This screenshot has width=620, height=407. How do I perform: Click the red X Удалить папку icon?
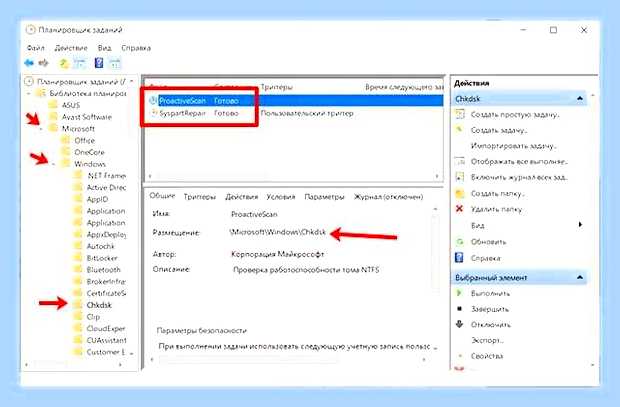coord(459,209)
